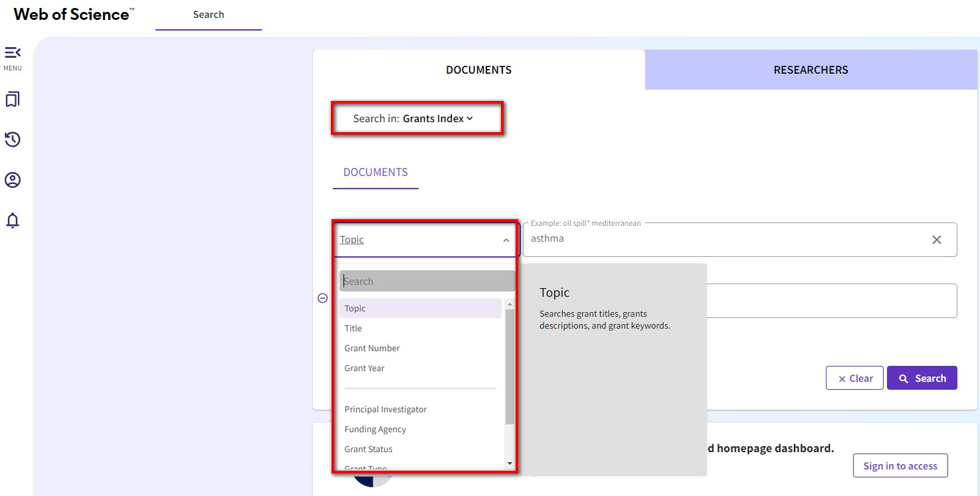Collapse the sidebar MENU icon

13,52
